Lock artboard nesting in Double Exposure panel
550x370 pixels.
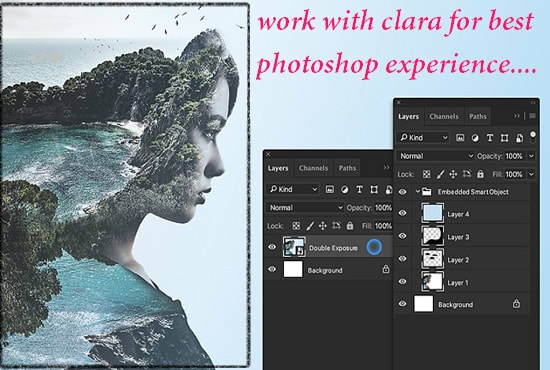tap(336, 226)
